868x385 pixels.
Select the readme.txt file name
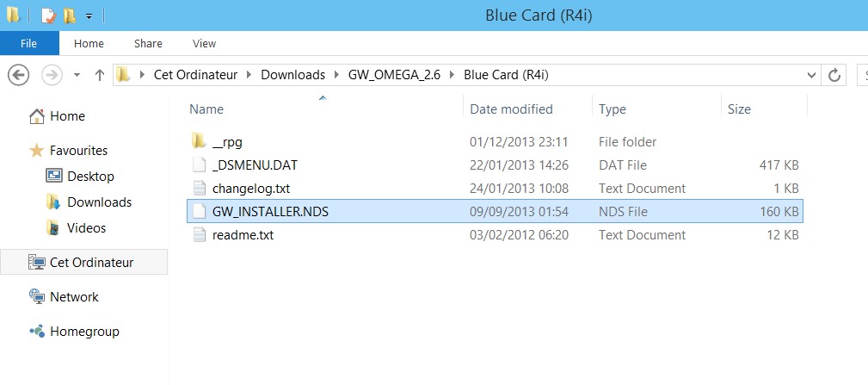243,235
